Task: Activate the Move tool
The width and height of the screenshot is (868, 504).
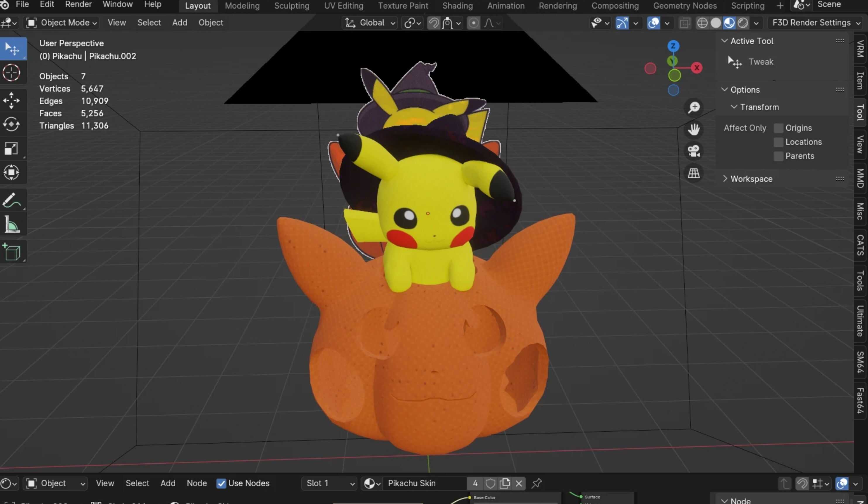Action: pos(12,100)
